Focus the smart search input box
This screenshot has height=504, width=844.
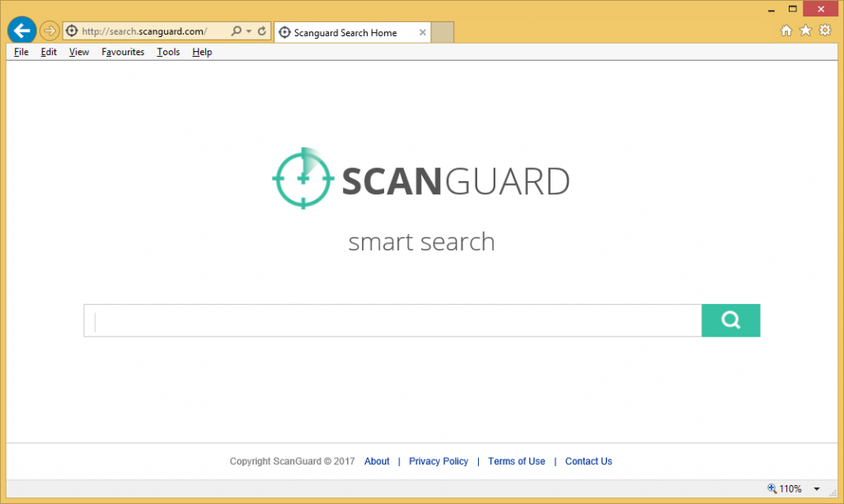392,320
